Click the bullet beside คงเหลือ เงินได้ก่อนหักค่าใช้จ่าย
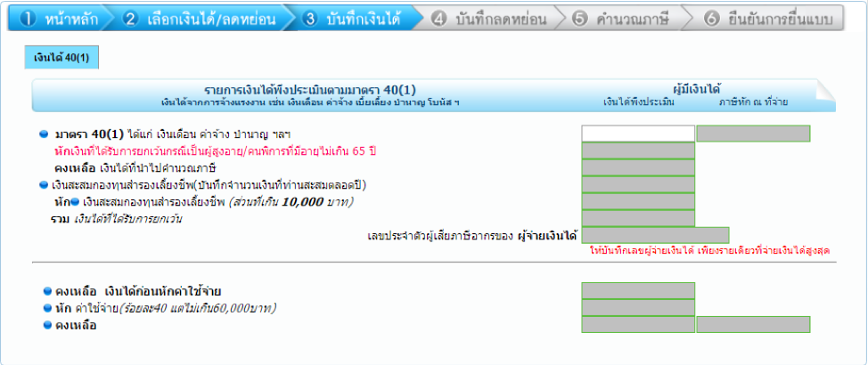Image resolution: width=868 pixels, height=365 pixels. click(x=47, y=291)
